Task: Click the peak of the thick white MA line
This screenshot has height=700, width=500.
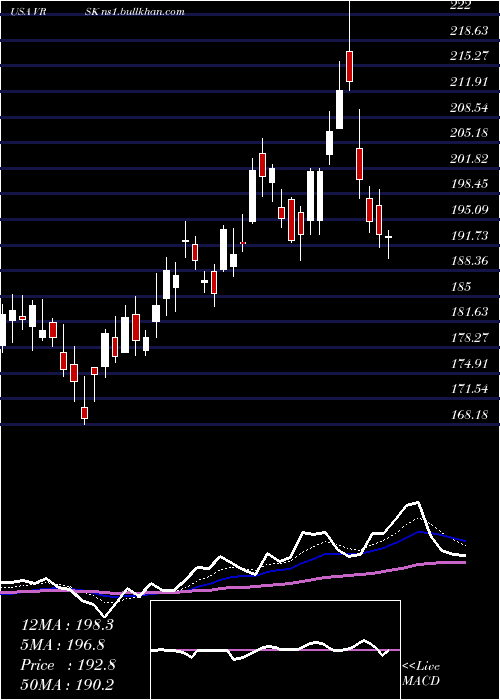Action: click(418, 503)
